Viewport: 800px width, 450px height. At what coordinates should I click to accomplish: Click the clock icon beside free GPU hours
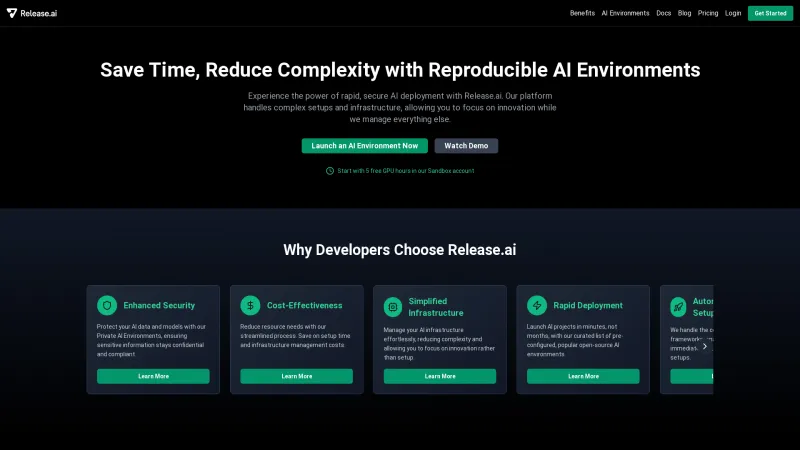(330, 171)
